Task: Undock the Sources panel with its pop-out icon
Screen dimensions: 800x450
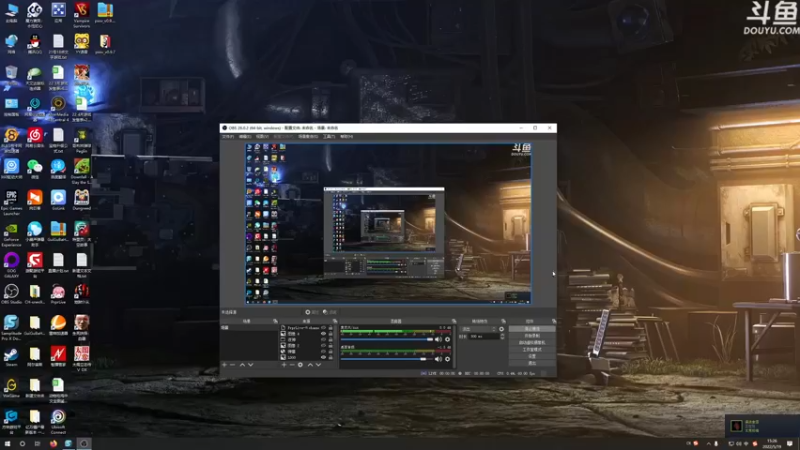Action: [335, 321]
